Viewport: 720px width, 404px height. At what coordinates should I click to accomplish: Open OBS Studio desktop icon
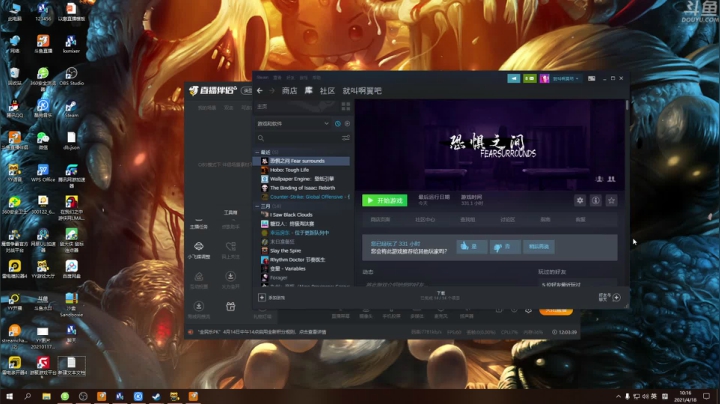tap(71, 73)
